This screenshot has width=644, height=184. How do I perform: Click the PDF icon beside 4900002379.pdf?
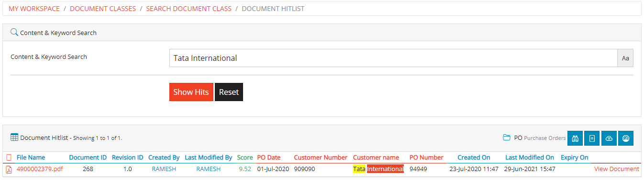[9, 169]
